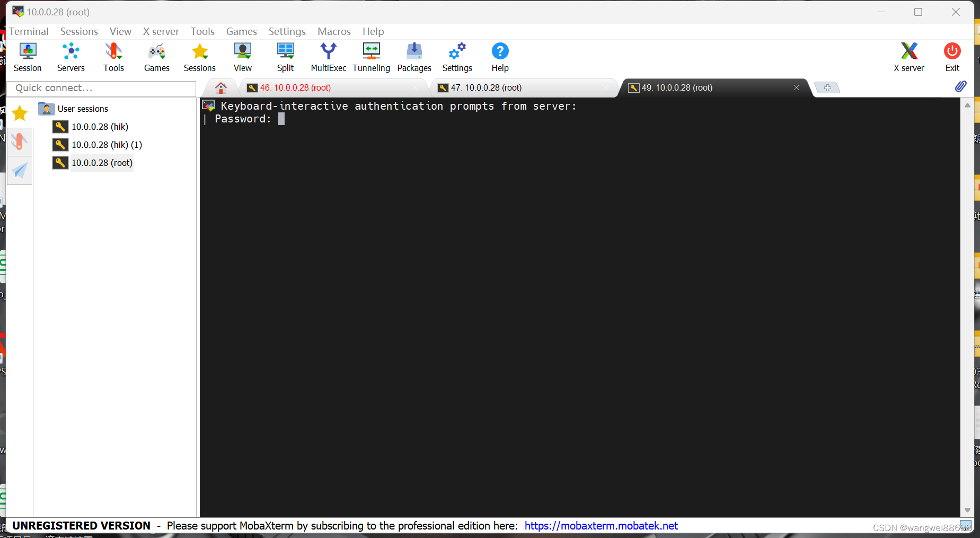Open the Terminal menu
This screenshot has width=980, height=538.
click(x=29, y=31)
